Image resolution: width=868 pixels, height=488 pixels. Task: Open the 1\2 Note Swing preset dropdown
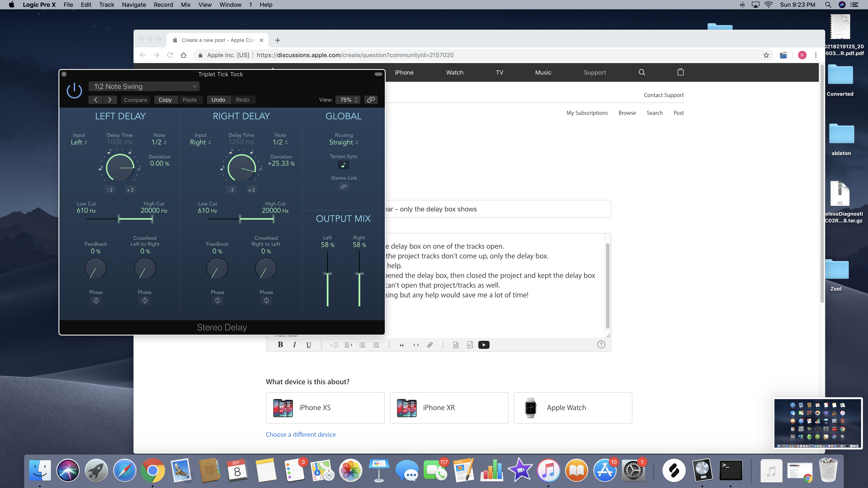point(144,87)
